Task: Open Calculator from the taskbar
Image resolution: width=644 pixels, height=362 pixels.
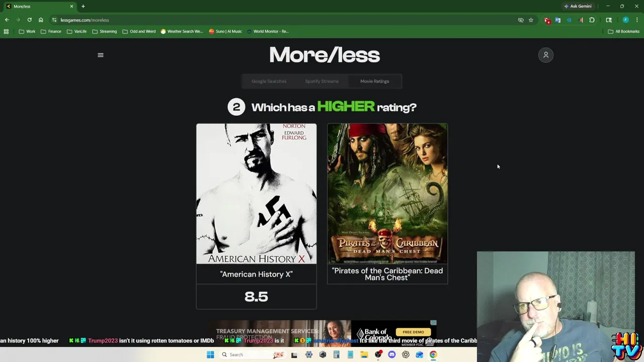Action: coord(337,354)
